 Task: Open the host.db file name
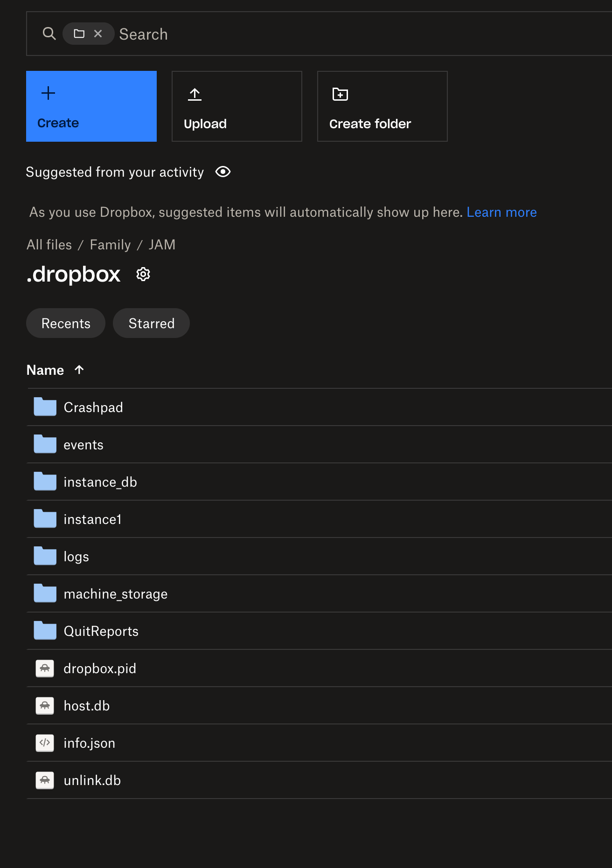87,706
